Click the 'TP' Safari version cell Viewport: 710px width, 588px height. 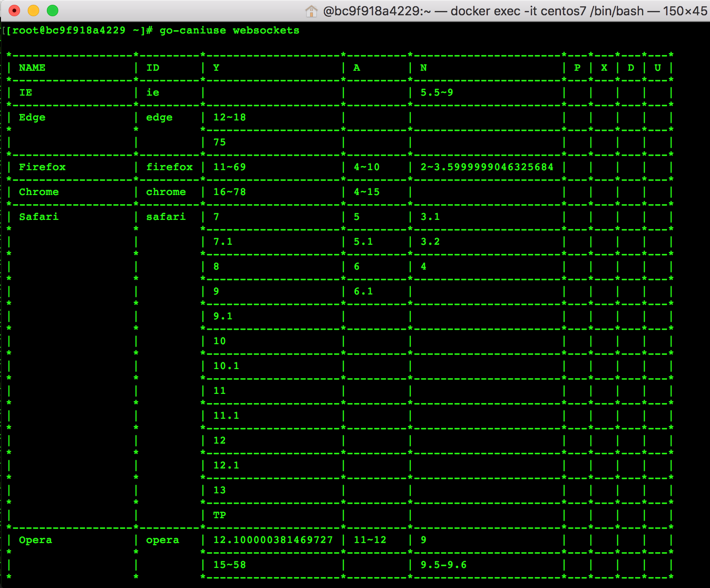(x=220, y=515)
